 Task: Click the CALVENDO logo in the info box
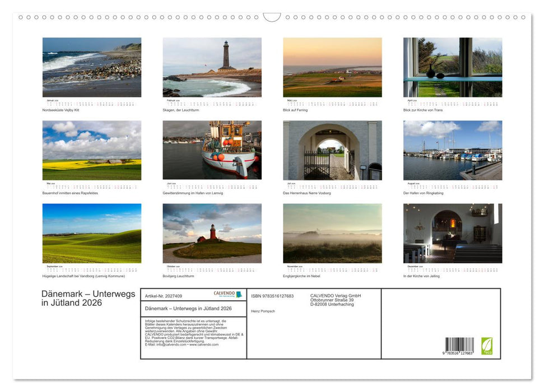pos(228,294)
